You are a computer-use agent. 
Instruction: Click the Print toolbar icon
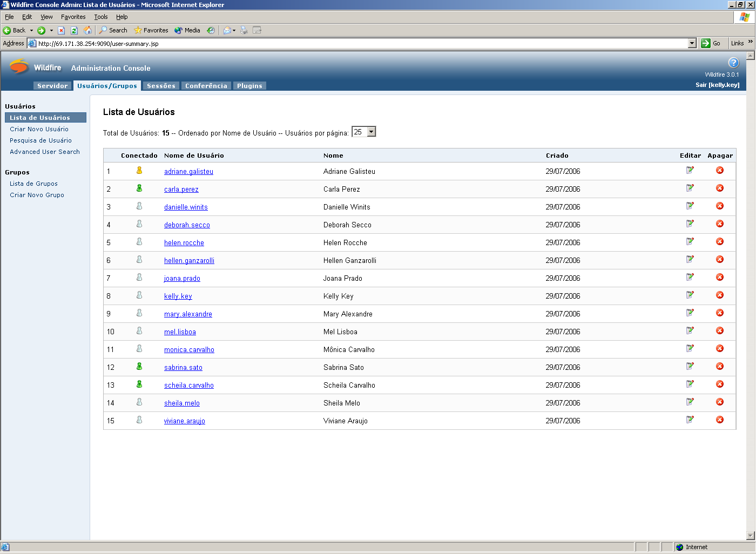click(x=244, y=30)
